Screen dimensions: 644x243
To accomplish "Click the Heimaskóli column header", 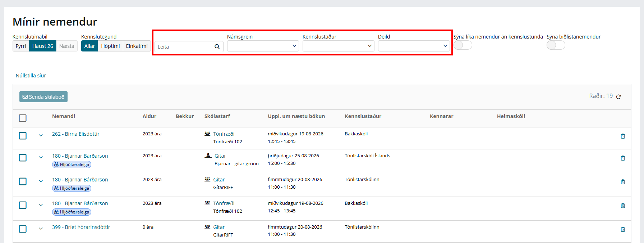I will point(511,116).
